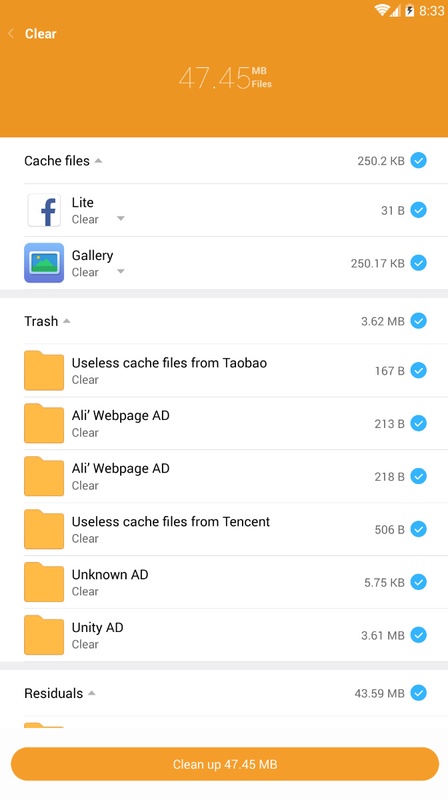Open the Lite Clear dropdown arrow
Screen dimensions: 448x800
[120, 218]
